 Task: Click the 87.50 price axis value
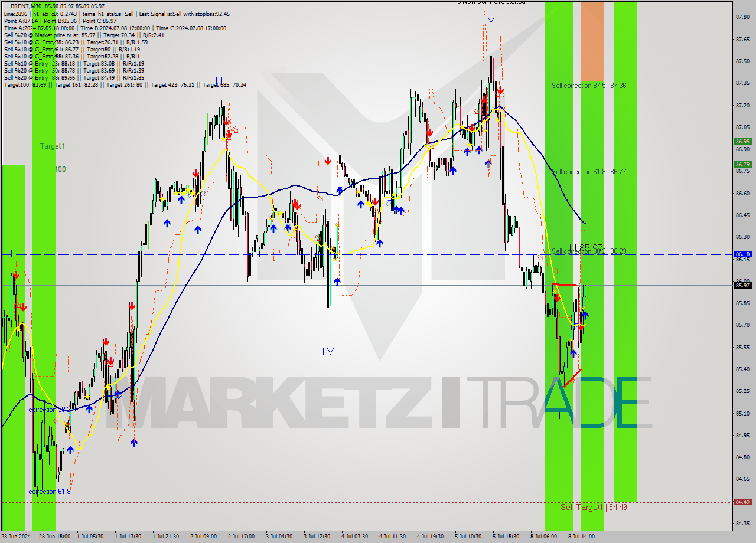click(x=742, y=61)
